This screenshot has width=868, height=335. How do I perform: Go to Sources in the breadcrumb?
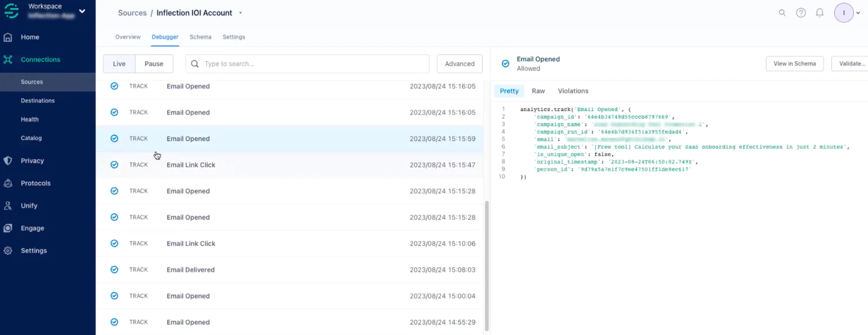tap(132, 13)
